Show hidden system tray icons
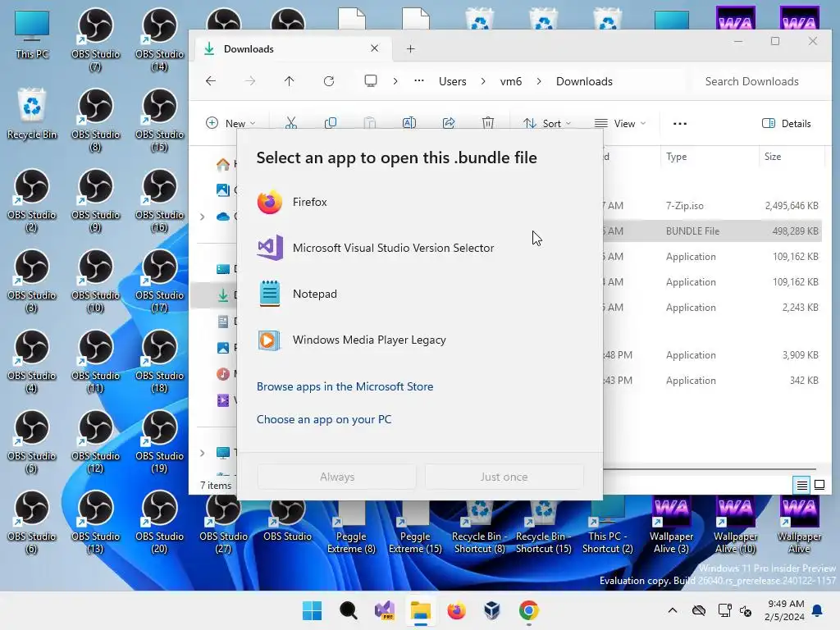 673,610
